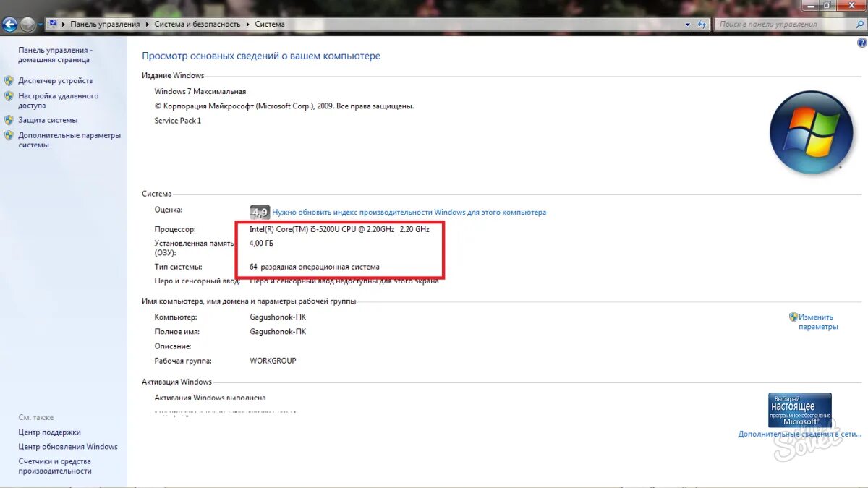Open link to update Windows performance index
The width and height of the screenshot is (868, 488).
[409, 213]
